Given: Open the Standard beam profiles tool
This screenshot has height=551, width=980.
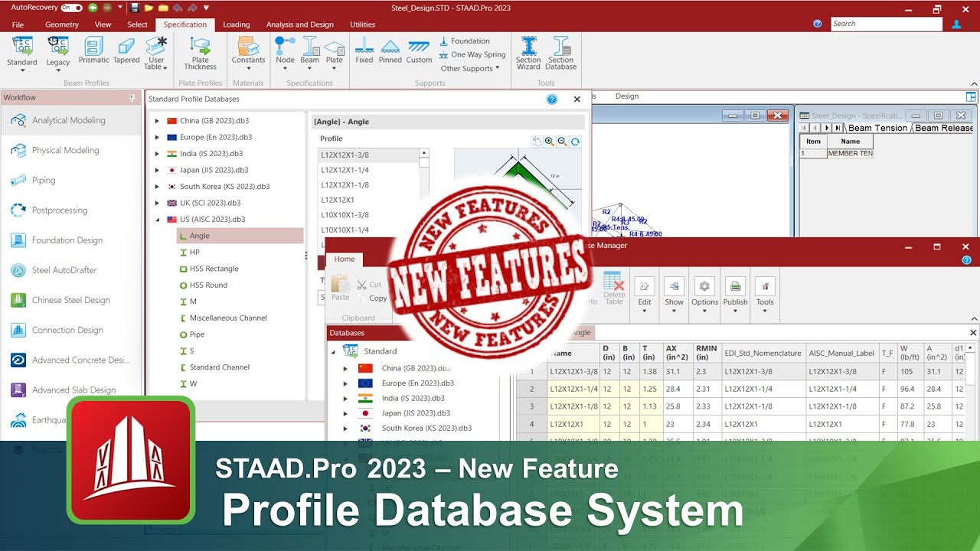Looking at the screenshot, I should point(21,53).
